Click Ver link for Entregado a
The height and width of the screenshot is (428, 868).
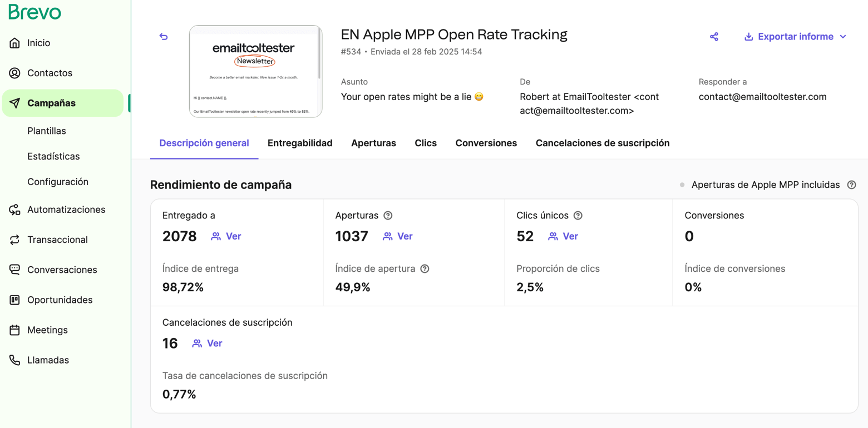pyautogui.click(x=233, y=236)
